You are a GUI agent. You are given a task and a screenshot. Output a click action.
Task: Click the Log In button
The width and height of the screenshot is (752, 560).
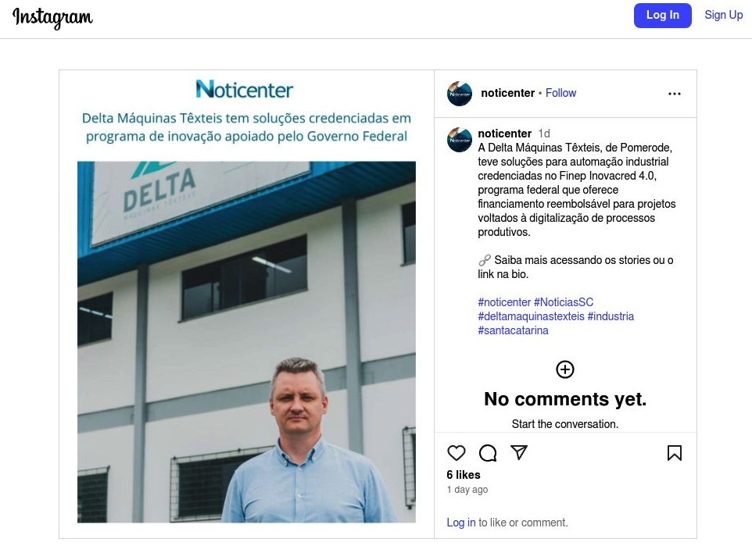[x=662, y=16]
